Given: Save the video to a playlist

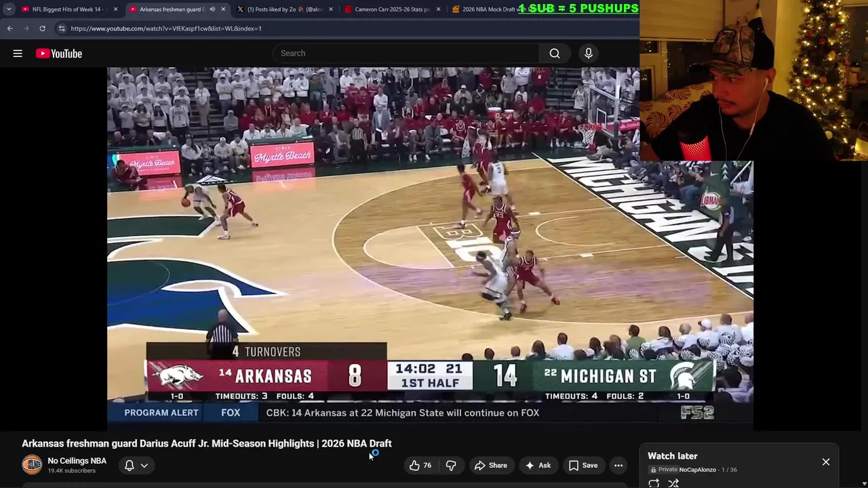Looking at the screenshot, I should tap(583, 466).
